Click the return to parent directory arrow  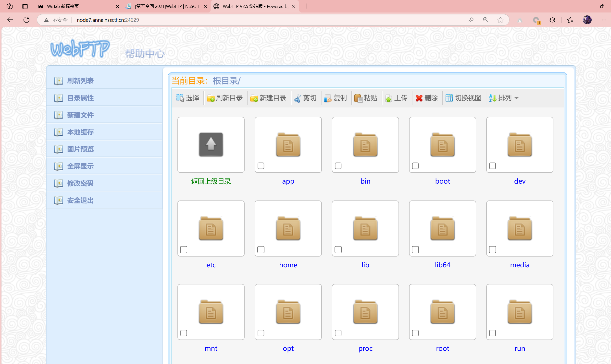(211, 144)
